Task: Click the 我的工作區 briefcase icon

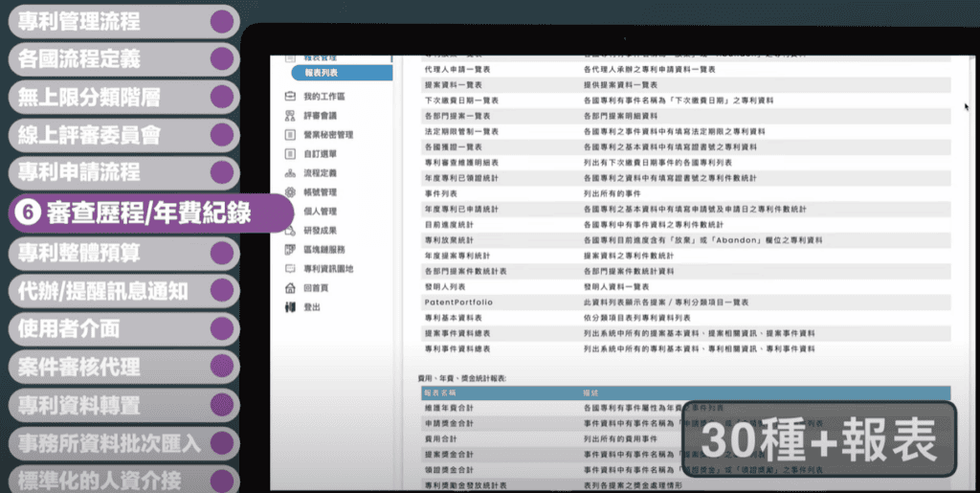Action: [x=290, y=97]
